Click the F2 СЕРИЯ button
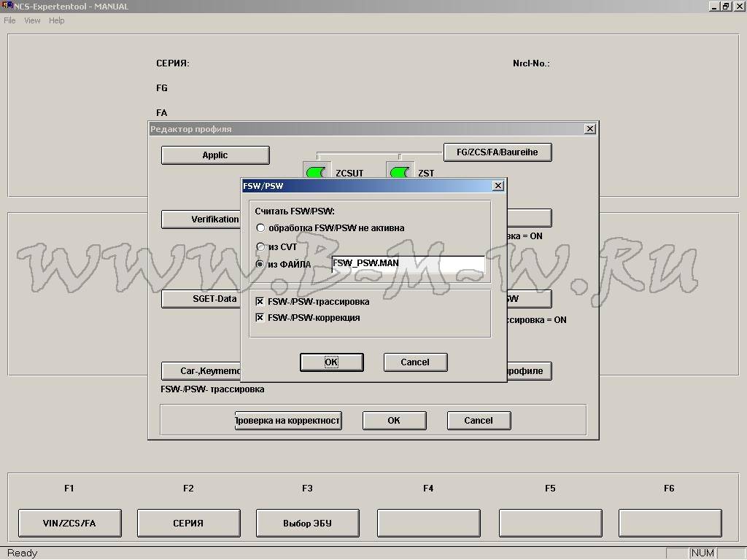This screenshot has width=747, height=560. [x=189, y=523]
